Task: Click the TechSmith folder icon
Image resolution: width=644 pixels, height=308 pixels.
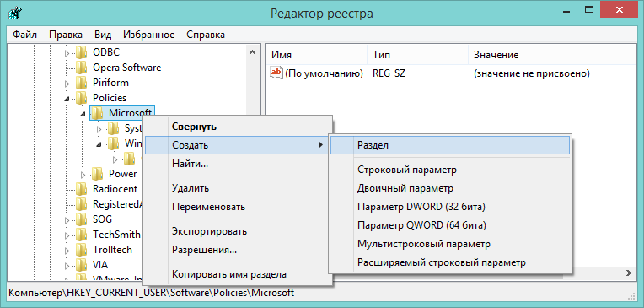Action: (x=81, y=235)
